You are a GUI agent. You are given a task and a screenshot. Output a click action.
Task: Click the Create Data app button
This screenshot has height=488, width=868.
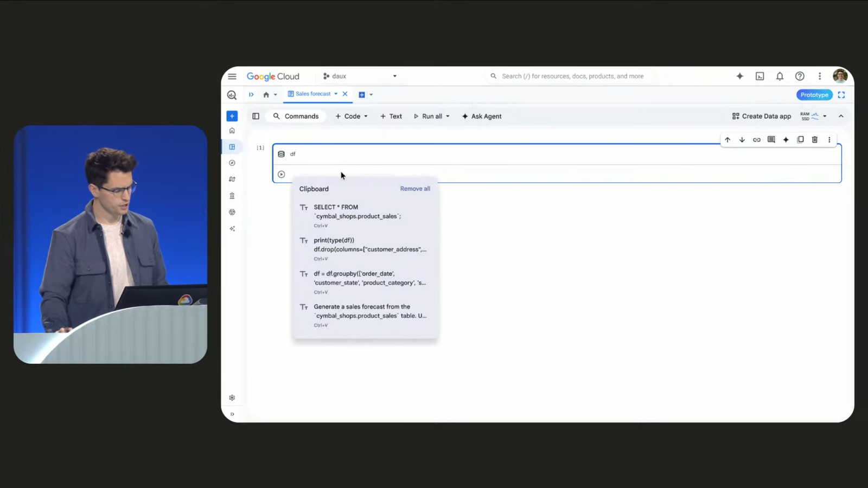pyautogui.click(x=761, y=116)
